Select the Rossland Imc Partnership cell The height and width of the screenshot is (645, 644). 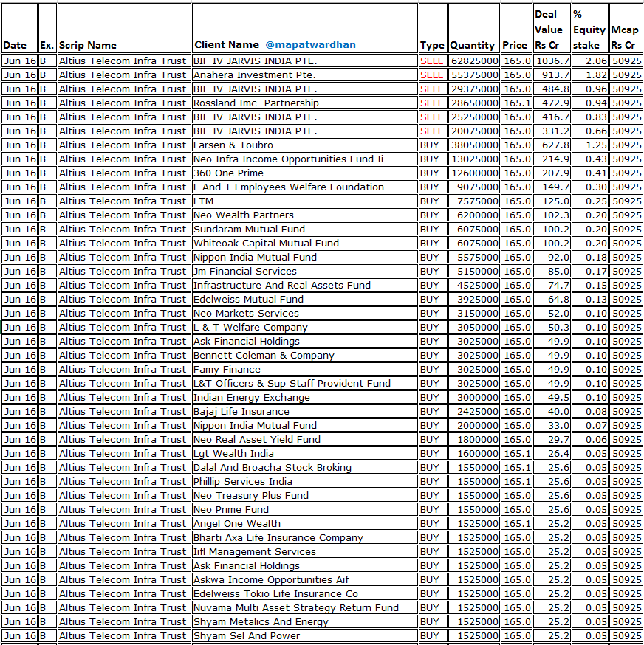305,103
